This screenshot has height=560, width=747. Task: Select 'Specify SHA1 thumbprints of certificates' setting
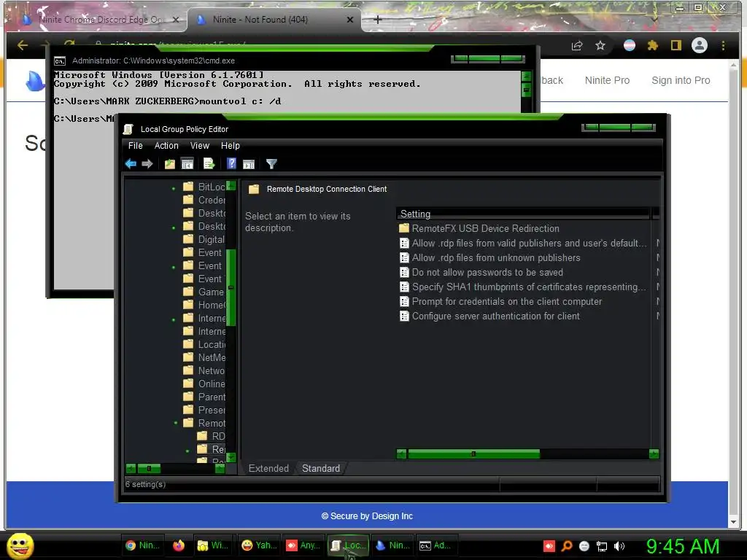coord(522,287)
